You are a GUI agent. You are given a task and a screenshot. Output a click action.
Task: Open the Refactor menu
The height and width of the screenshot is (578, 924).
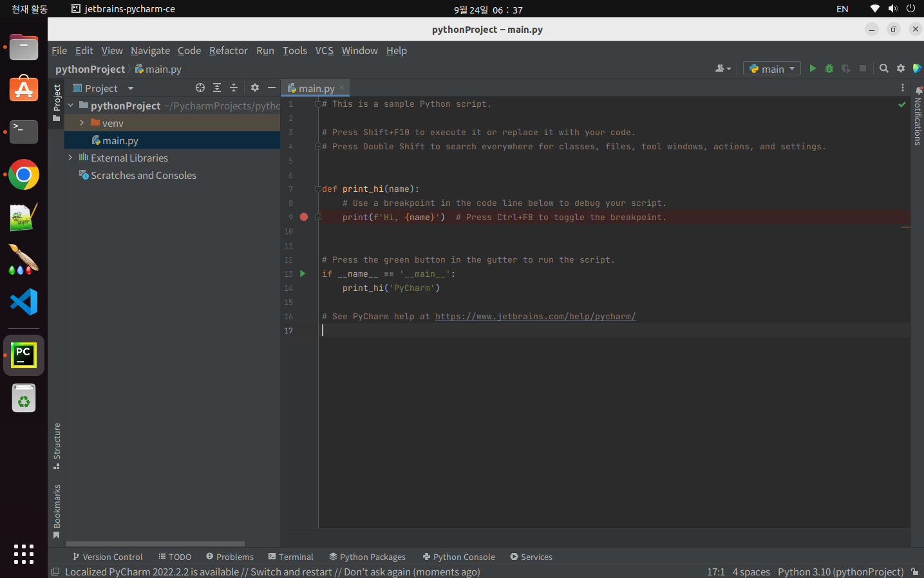click(229, 50)
